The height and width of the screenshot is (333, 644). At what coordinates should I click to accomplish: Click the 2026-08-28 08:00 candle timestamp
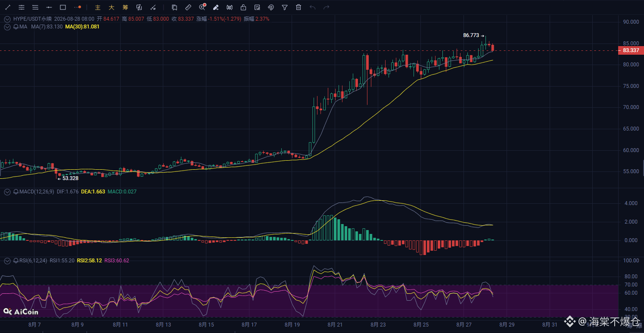click(74, 19)
